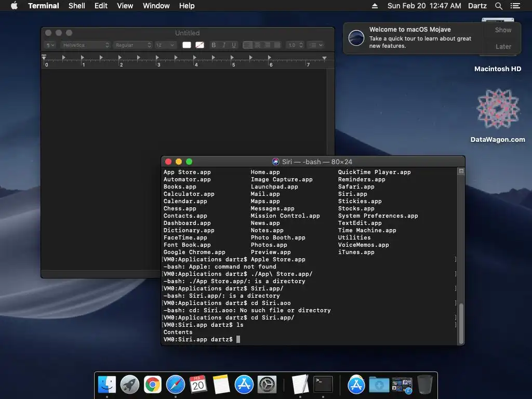532x399 pixels.
Task: Open line spacing 1.0 dropdown
Action: click(295, 45)
